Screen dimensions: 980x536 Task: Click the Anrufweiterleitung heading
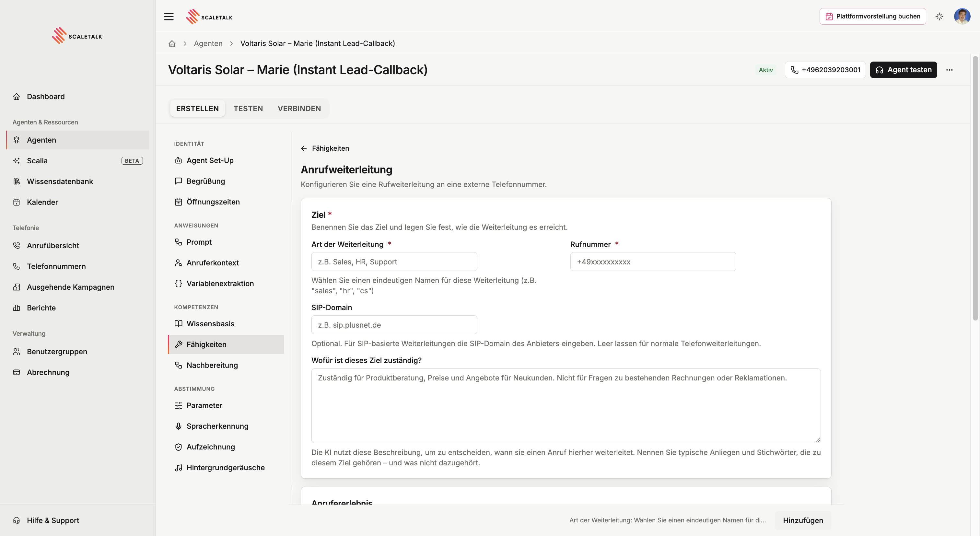[346, 170]
